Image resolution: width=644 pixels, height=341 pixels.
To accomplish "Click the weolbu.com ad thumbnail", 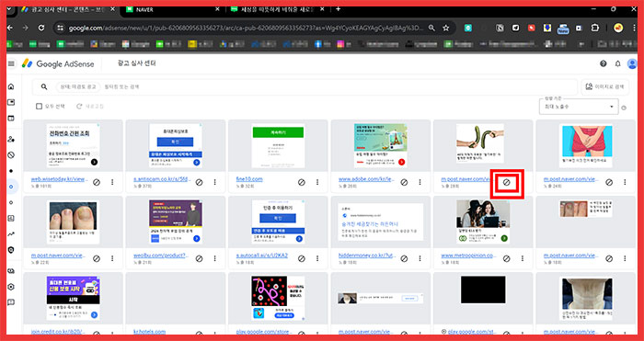I will pos(176,222).
